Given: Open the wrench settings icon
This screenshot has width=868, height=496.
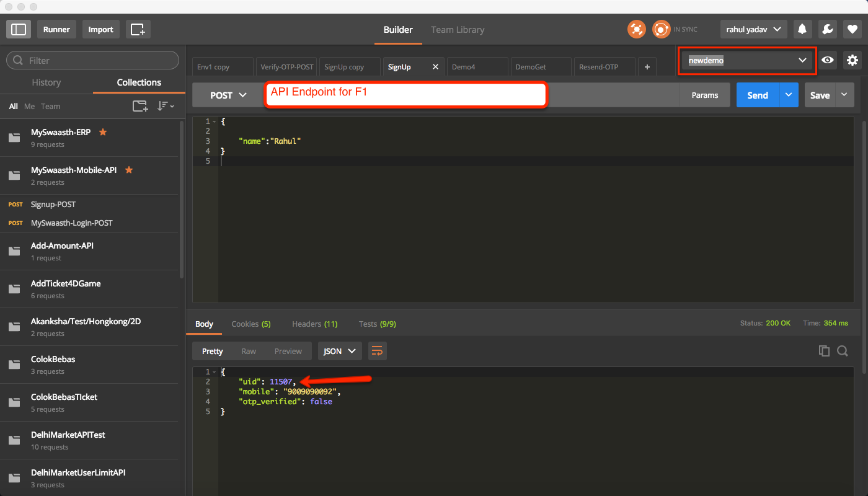Looking at the screenshot, I should coord(826,29).
